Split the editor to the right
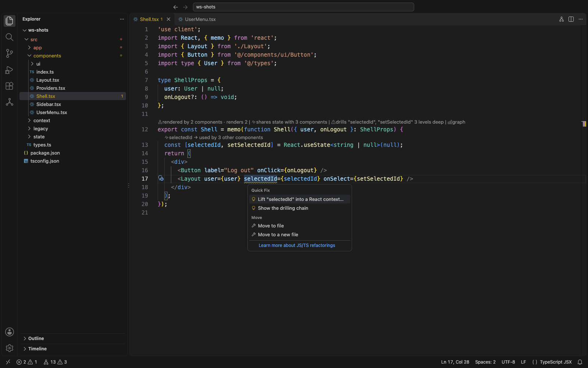This screenshot has width=588, height=368. [x=571, y=19]
